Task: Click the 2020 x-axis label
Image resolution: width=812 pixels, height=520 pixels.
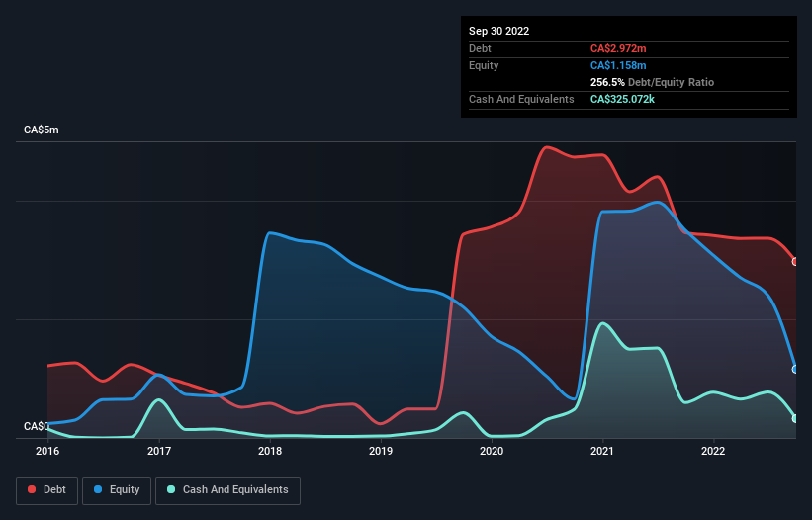Action: (492, 451)
